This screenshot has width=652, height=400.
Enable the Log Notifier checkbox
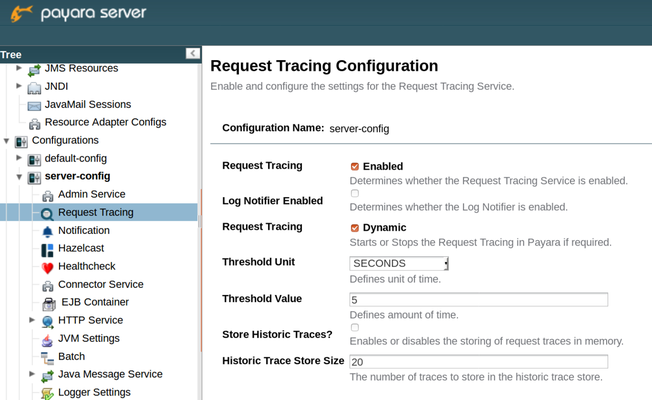pyautogui.click(x=355, y=194)
